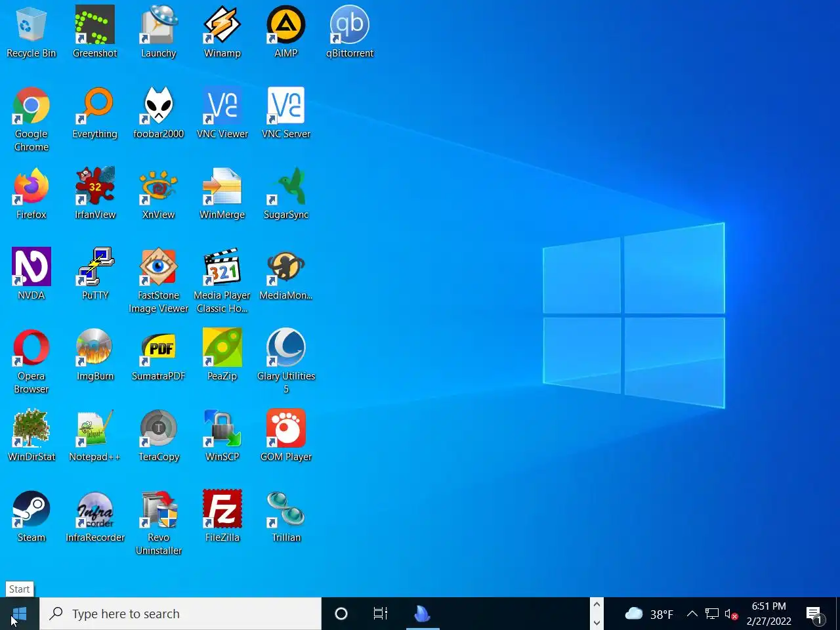This screenshot has height=630, width=840.
Task: Click the WinSCP shortcut
Action: [222, 436]
